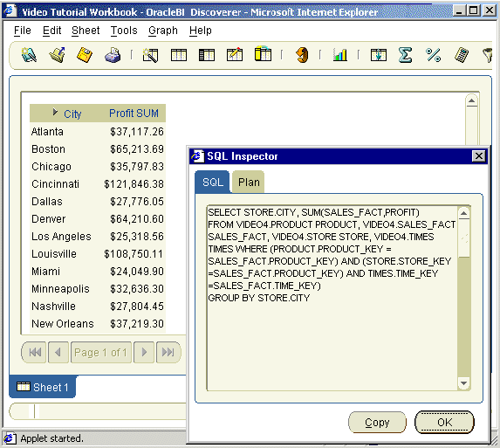Click inside the SQL statement text area
500x448 pixels.
tap(332, 298)
